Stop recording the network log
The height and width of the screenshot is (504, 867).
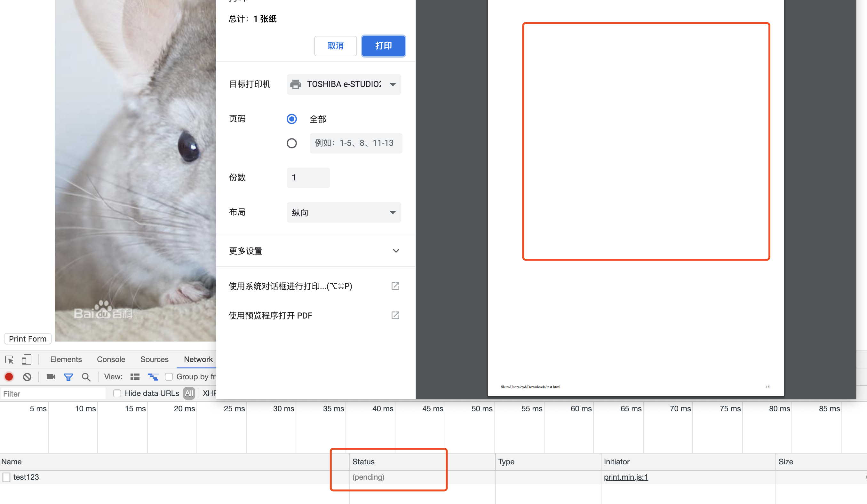9,377
